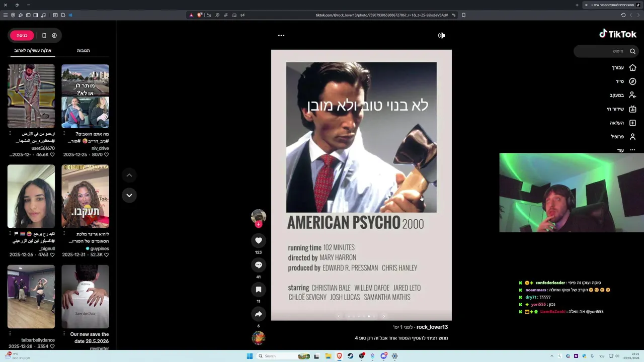Screen dimensions: 644x362
Task: Open the niv_drive video thumbnail
Action: [x=85, y=96]
